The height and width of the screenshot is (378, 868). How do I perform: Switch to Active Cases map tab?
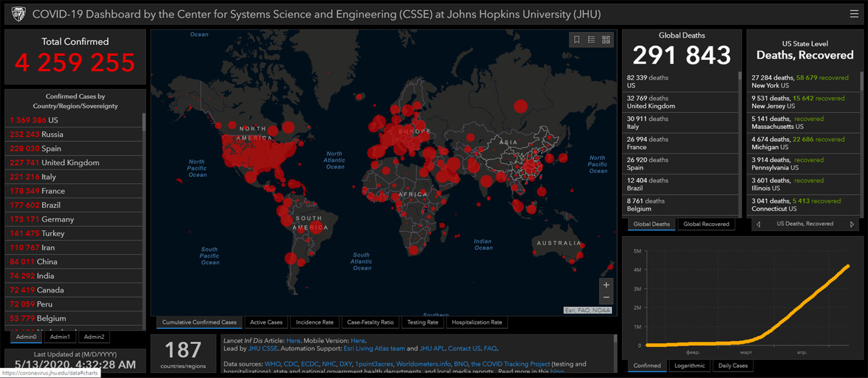266,322
